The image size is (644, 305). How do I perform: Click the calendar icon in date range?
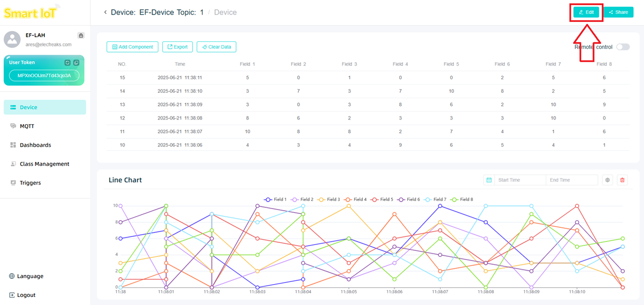[489, 180]
